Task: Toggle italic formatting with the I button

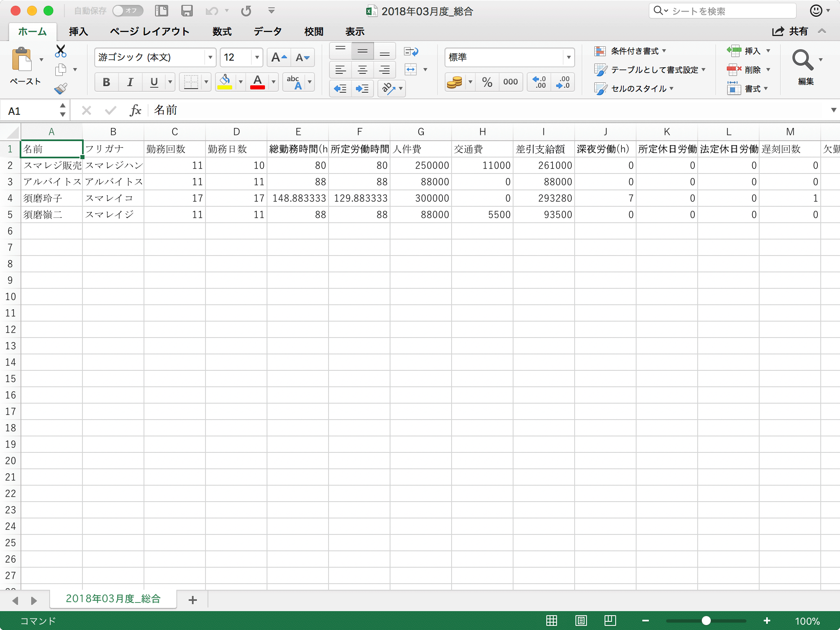Action: (130, 82)
